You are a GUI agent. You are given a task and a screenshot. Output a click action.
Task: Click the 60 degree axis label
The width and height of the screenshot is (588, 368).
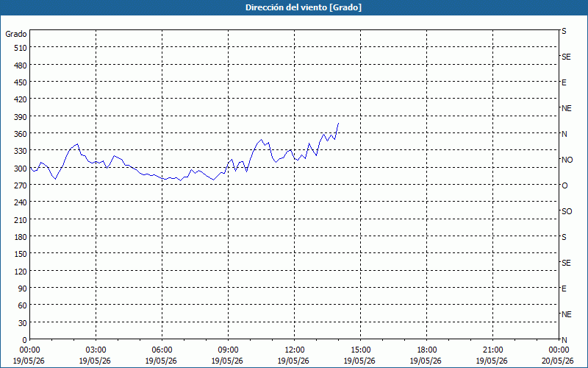click(23, 305)
